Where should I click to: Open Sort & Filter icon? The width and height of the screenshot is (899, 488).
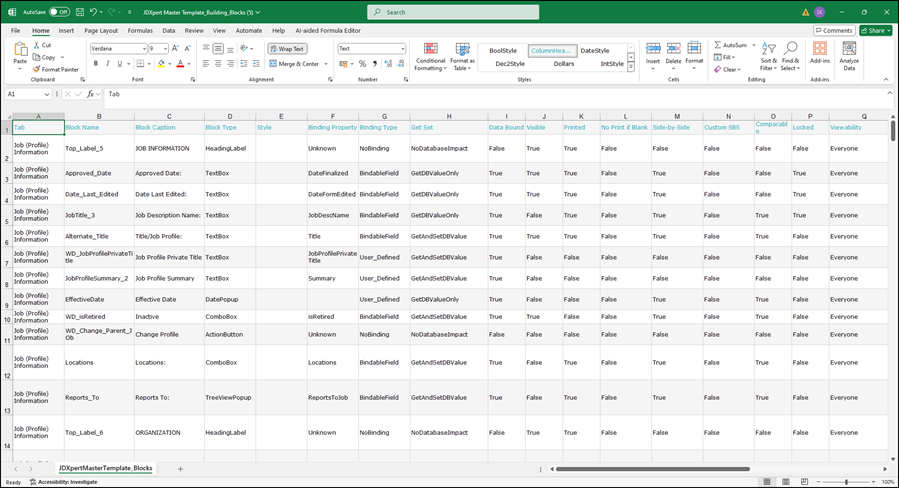click(x=769, y=49)
